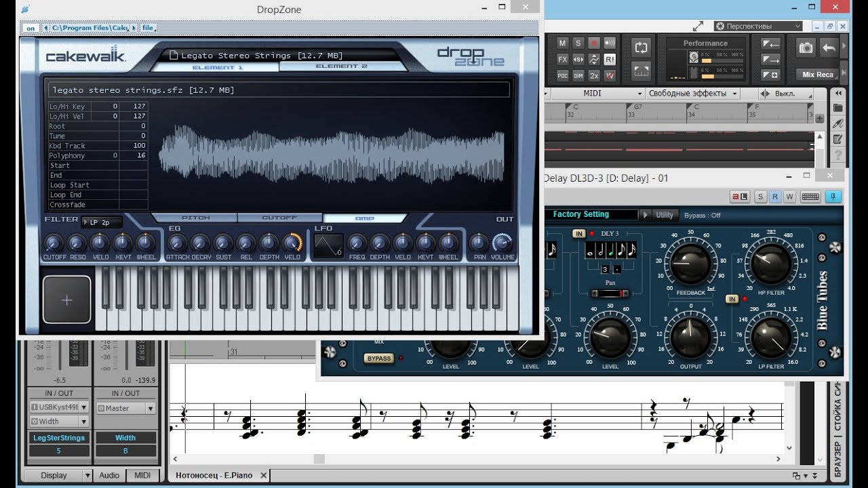Toggle the plugin R automation read button
This screenshot has width=868, height=488.
pyautogui.click(x=775, y=197)
